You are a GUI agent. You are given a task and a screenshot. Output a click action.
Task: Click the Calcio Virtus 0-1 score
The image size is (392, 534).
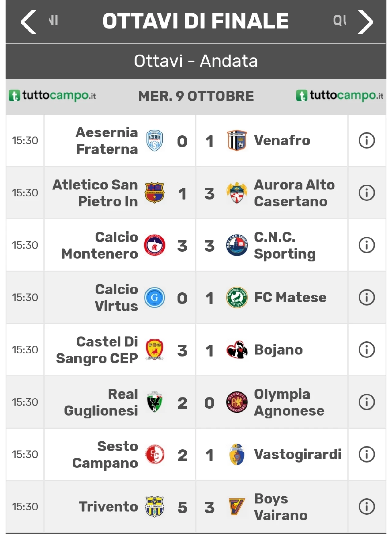point(196,298)
